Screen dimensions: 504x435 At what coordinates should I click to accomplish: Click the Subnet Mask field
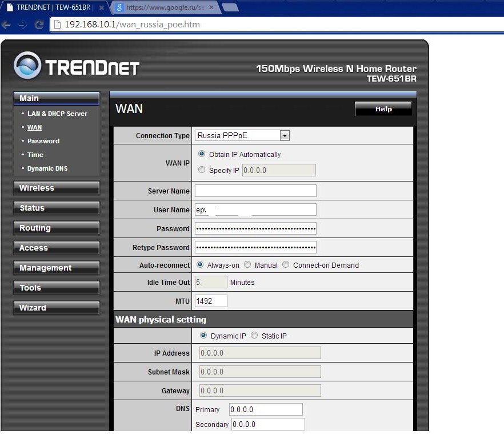pos(260,372)
